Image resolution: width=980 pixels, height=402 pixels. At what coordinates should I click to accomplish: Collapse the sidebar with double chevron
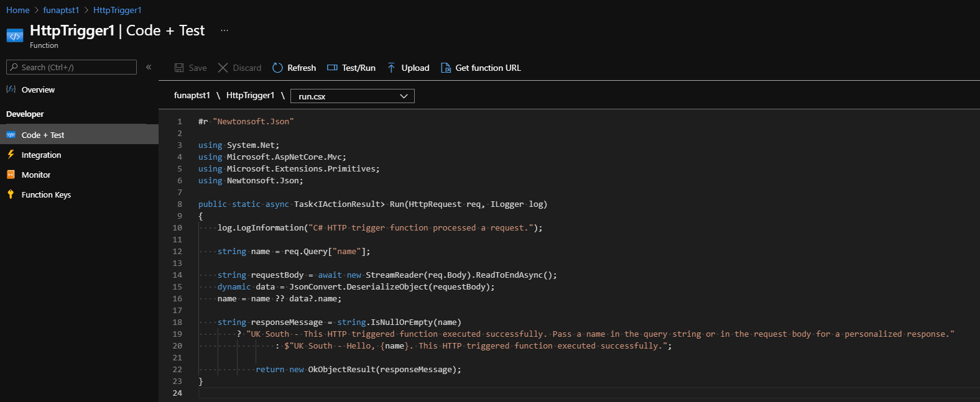click(149, 67)
